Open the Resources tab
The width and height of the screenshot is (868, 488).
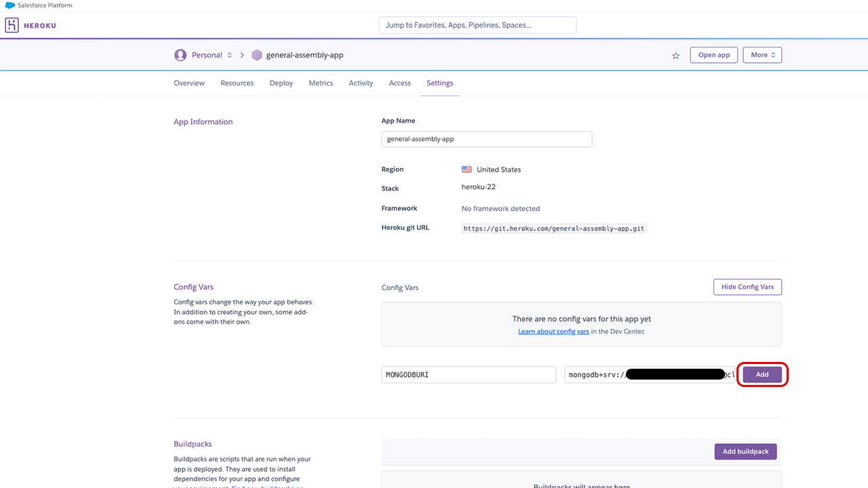click(x=237, y=83)
